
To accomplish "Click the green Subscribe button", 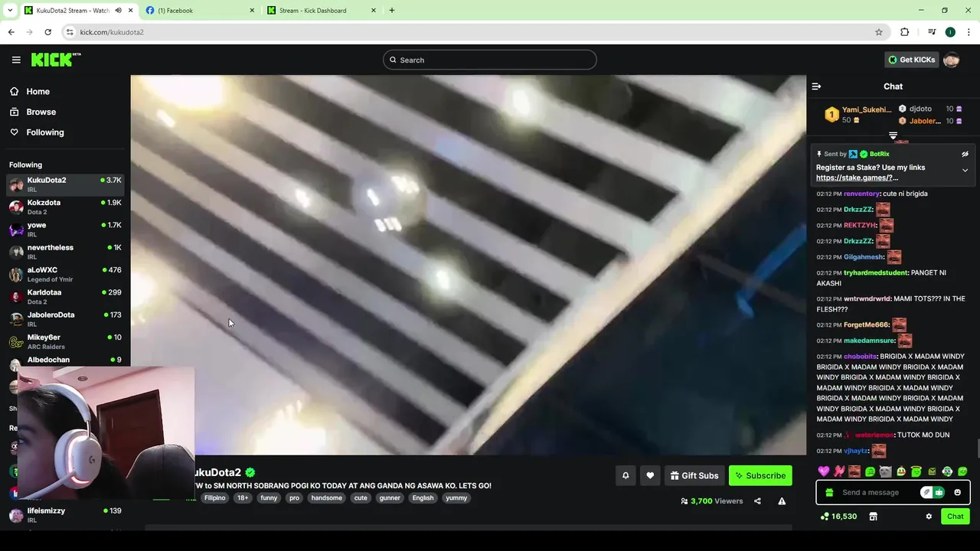I will pyautogui.click(x=760, y=475).
